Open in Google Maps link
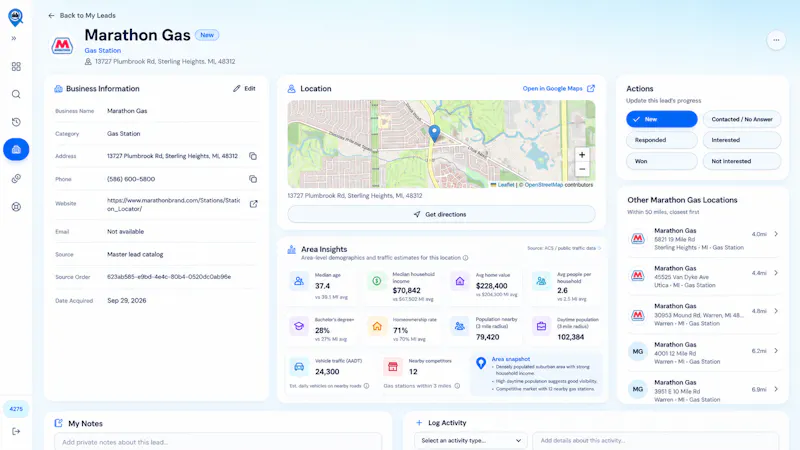800x450 pixels. pyautogui.click(x=559, y=88)
